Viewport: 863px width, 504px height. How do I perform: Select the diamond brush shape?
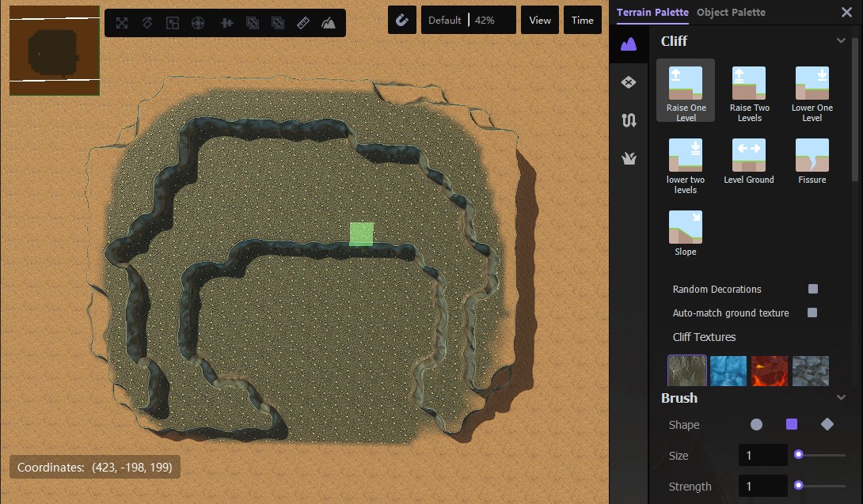pos(827,424)
